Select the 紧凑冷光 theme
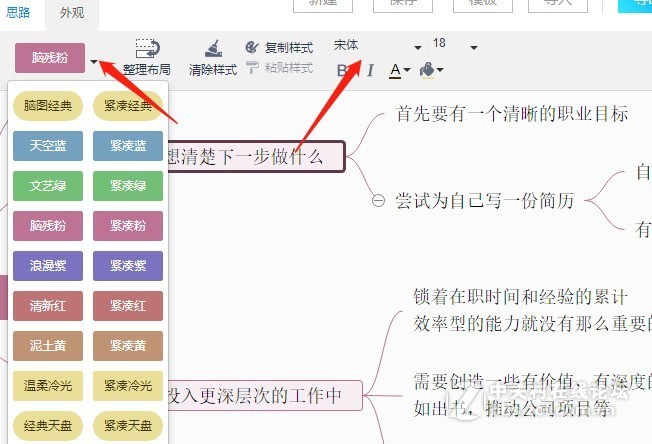652x444 pixels. click(x=128, y=386)
